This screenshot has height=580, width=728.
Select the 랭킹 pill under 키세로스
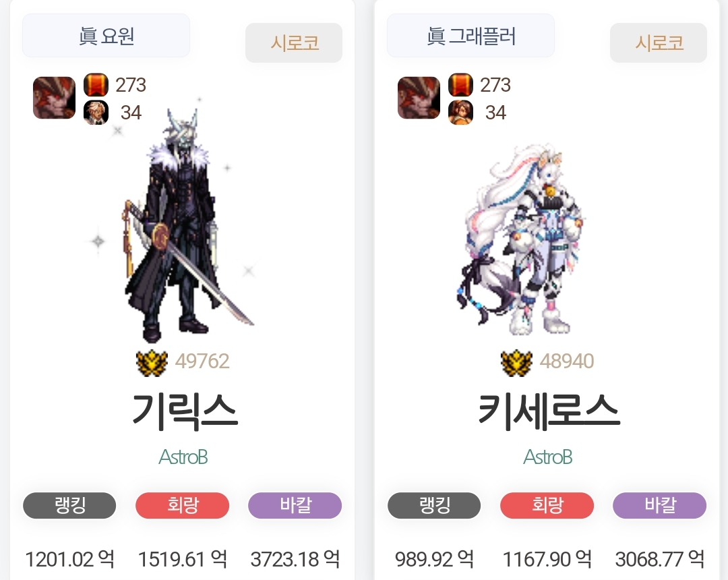pyautogui.click(x=434, y=505)
